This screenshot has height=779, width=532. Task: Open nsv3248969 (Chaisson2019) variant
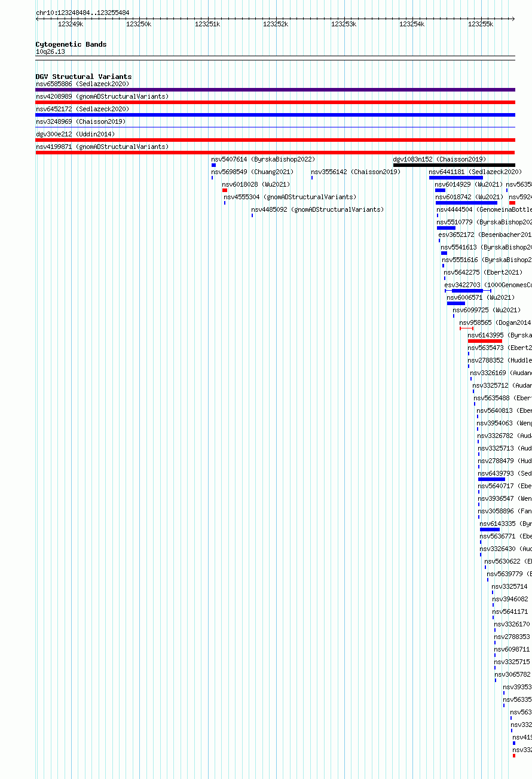pos(81,121)
